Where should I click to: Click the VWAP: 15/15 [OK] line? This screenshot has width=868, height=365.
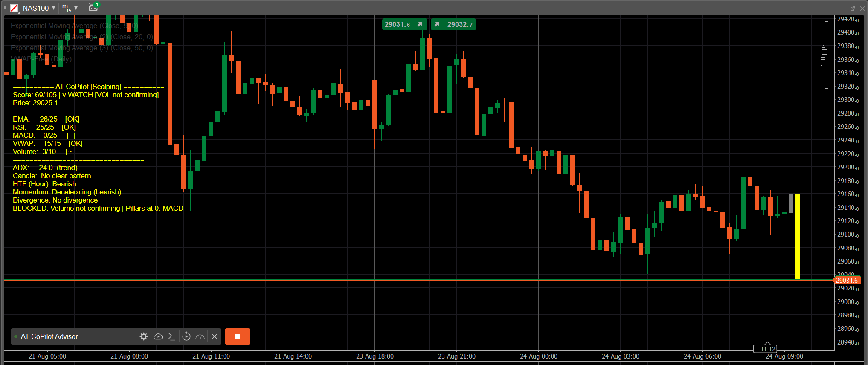coord(48,143)
